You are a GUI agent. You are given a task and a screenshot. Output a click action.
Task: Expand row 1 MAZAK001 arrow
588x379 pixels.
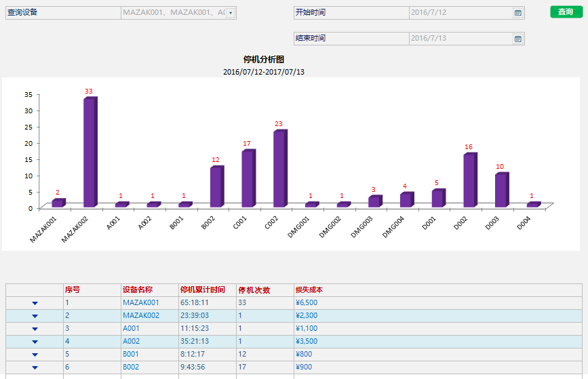(35, 303)
